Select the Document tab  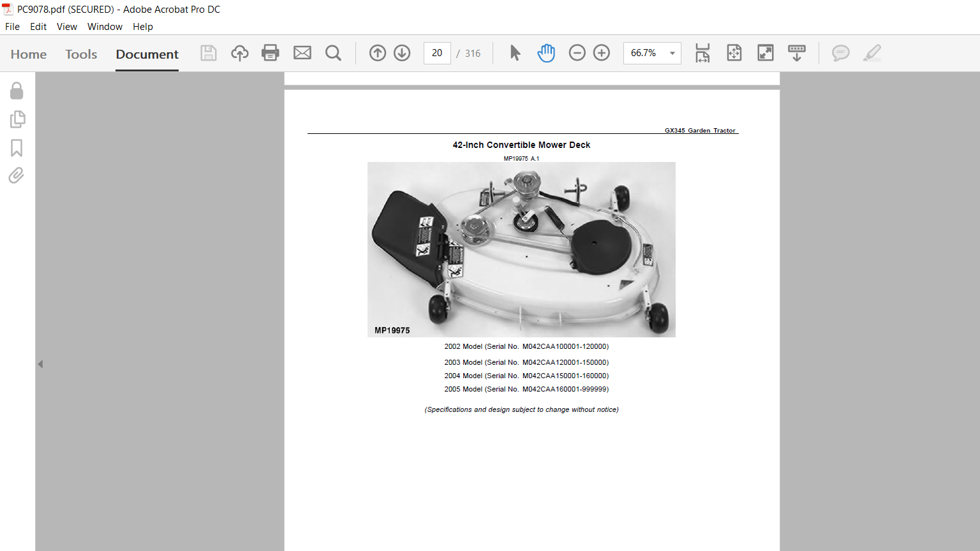(147, 54)
